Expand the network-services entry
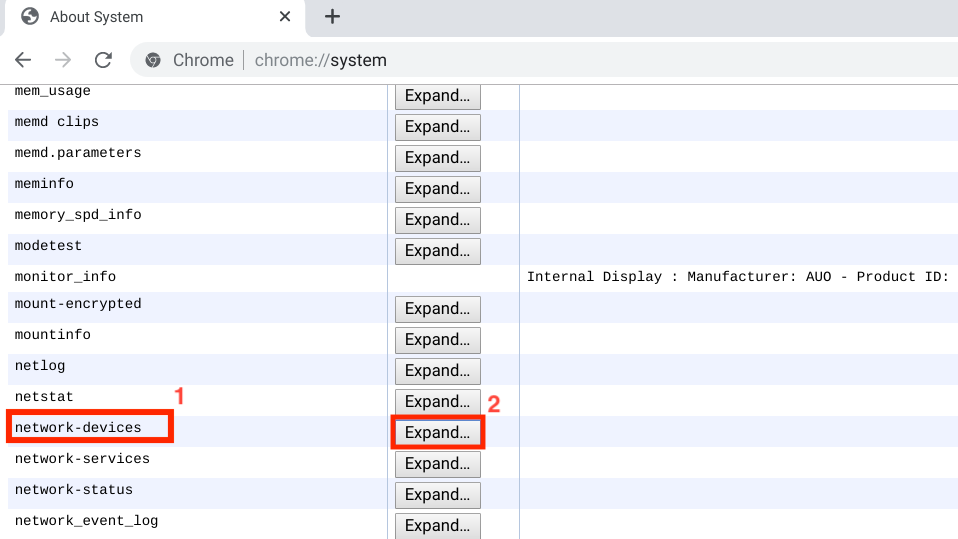Image resolution: width=958 pixels, height=539 pixels. click(x=437, y=464)
